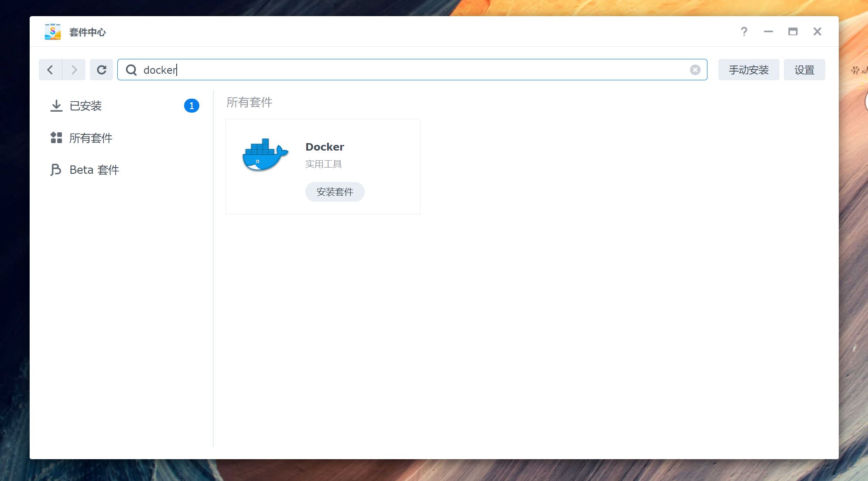Open help via the question mark icon

745,31
